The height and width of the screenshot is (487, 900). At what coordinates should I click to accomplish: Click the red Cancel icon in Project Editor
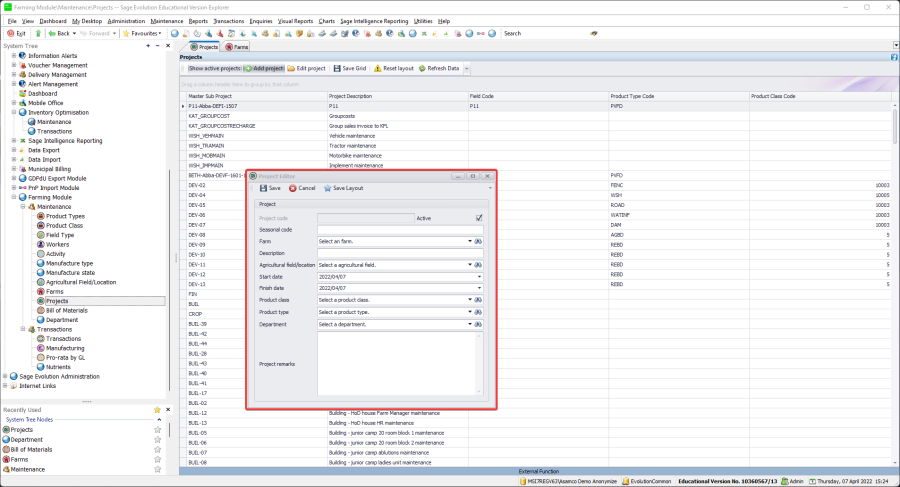(x=292, y=188)
